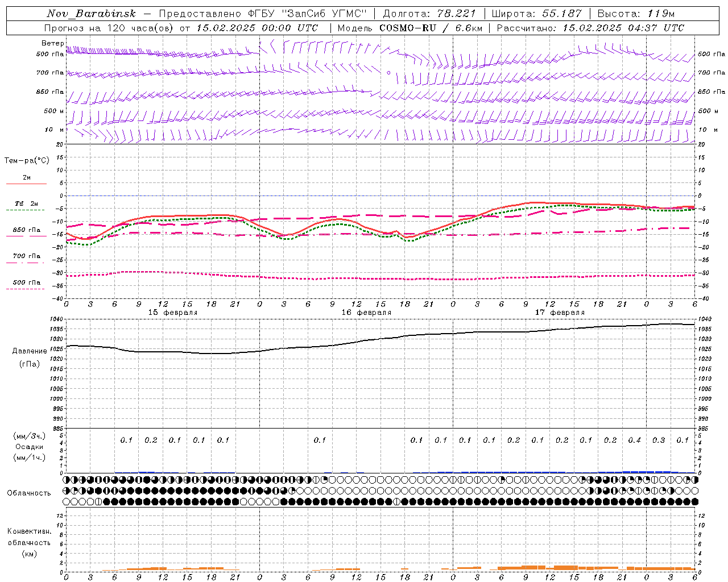The height and width of the screenshot is (582, 728).
Task: Click the '0.4' precipitation value
Action: [x=634, y=440]
